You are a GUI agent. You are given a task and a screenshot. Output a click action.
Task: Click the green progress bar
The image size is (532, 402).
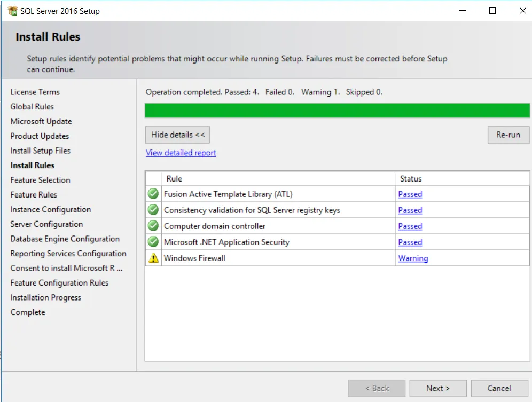[337, 111]
